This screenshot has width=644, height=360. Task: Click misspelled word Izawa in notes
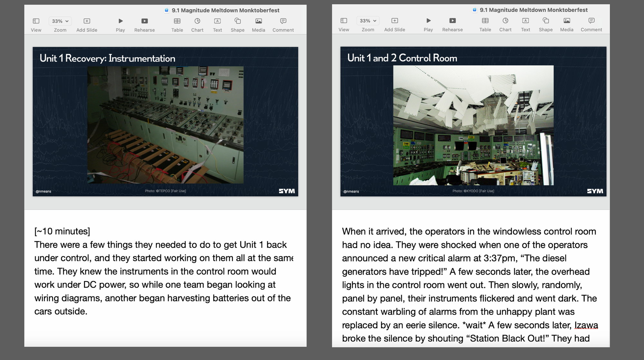(586, 325)
